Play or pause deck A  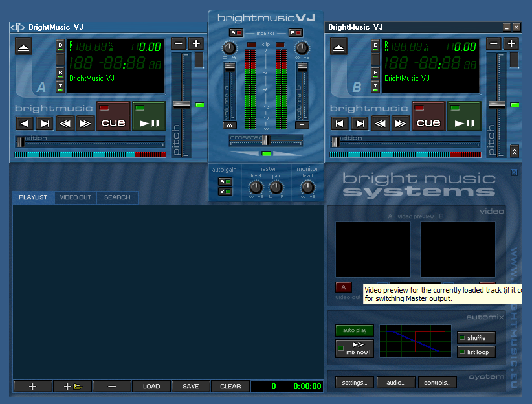click(150, 116)
